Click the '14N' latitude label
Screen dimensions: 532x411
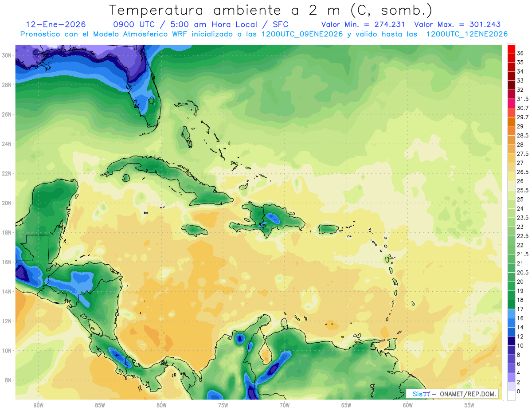7,292
